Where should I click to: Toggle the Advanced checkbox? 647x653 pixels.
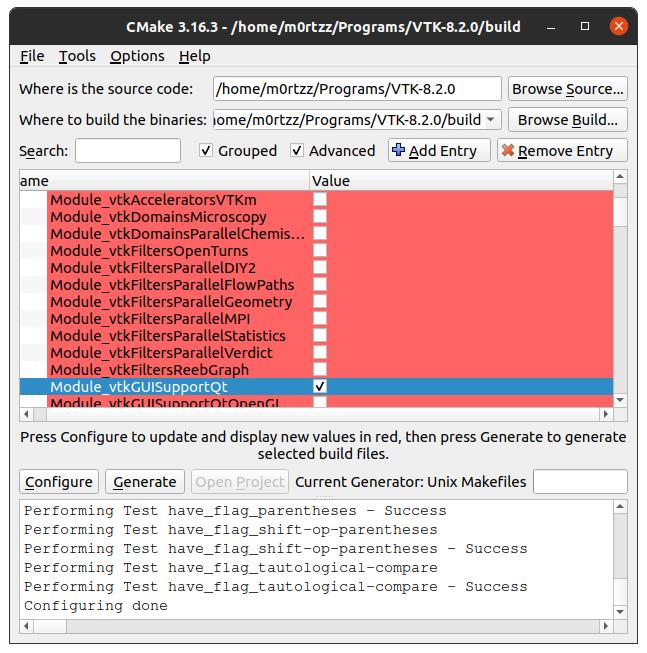297,150
